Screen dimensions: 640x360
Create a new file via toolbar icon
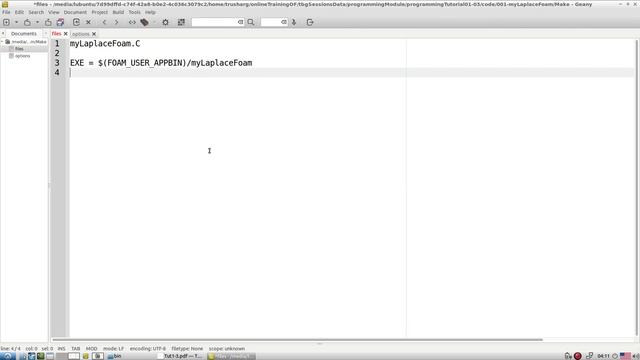(7, 22)
